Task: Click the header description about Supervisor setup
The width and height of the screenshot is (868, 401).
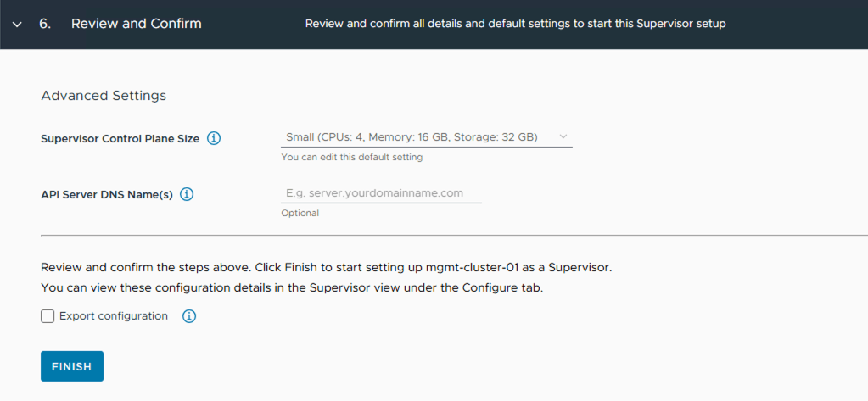Action: click(515, 24)
